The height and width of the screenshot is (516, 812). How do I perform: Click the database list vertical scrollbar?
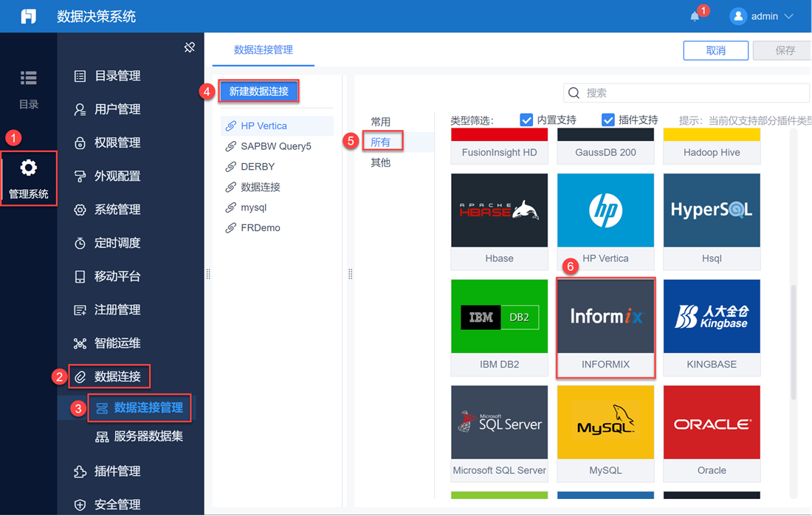pyautogui.click(x=794, y=342)
